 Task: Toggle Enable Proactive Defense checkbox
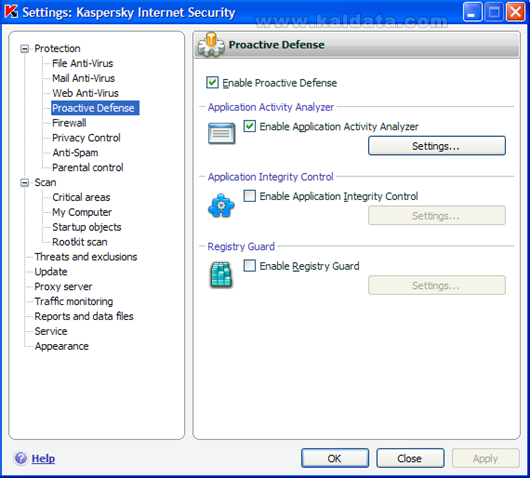212,82
